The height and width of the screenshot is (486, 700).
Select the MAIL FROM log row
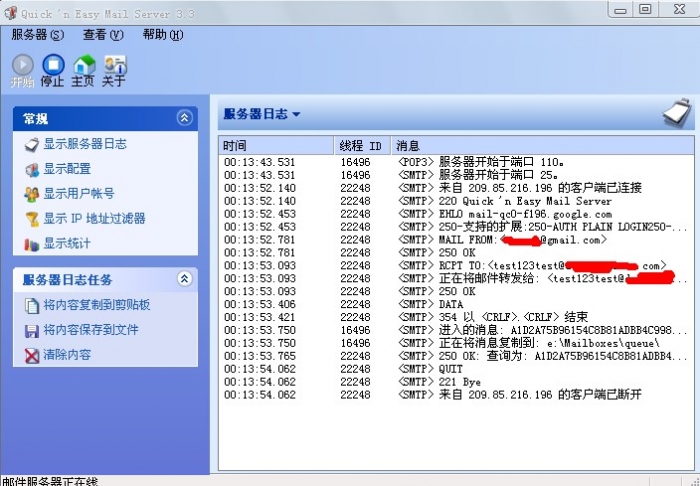pos(456,240)
